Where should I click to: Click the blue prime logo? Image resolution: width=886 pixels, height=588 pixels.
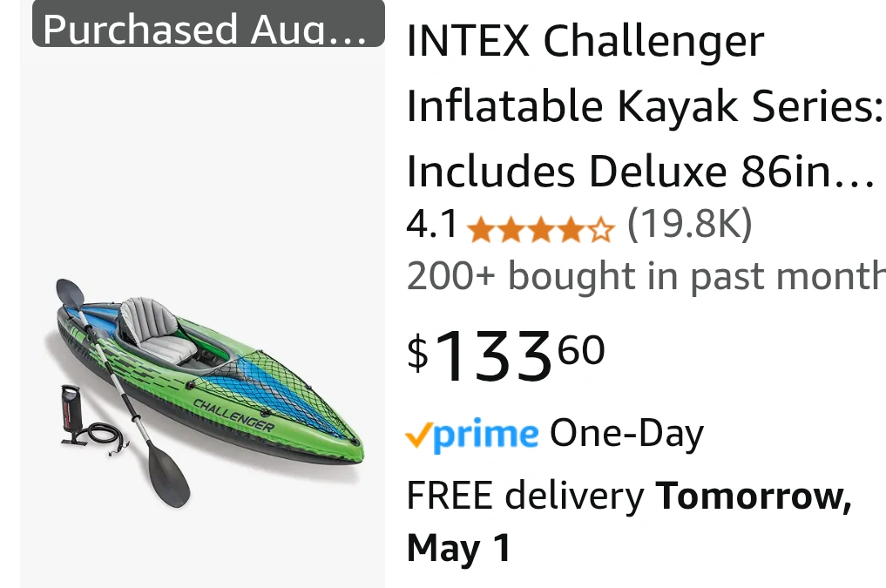pos(486,436)
